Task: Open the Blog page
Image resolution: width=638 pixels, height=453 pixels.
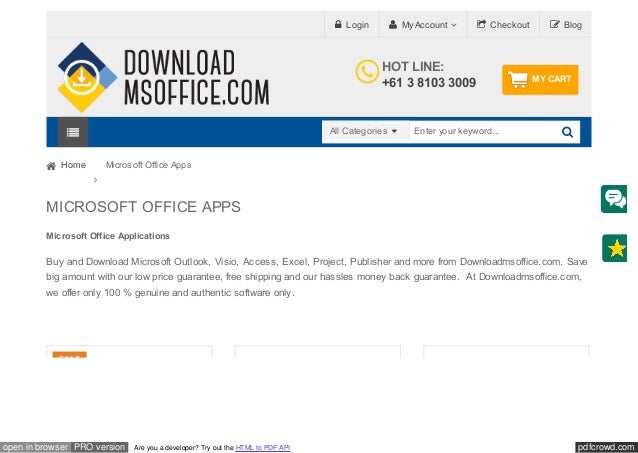Action: 566,25
